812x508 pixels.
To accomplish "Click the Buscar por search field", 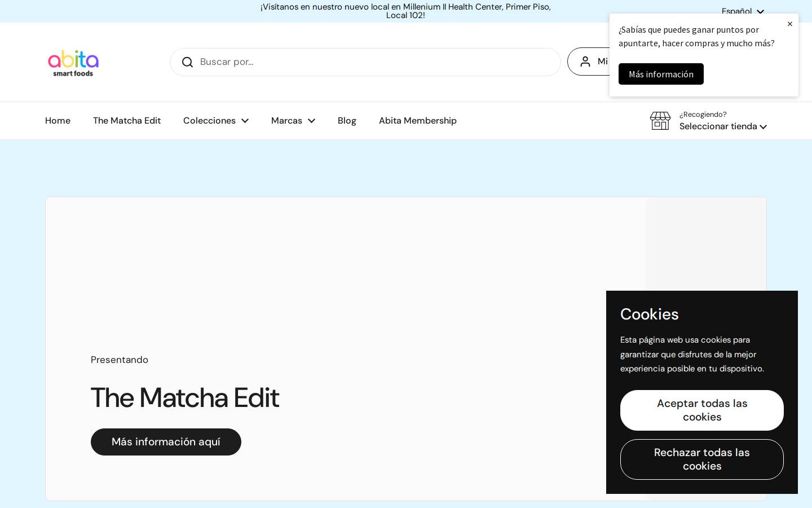I will point(365,62).
